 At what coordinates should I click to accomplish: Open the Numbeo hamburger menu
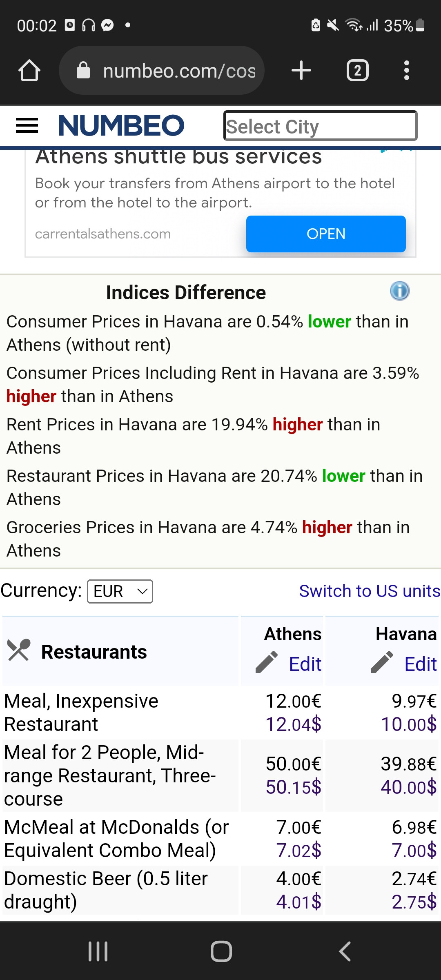[x=27, y=125]
